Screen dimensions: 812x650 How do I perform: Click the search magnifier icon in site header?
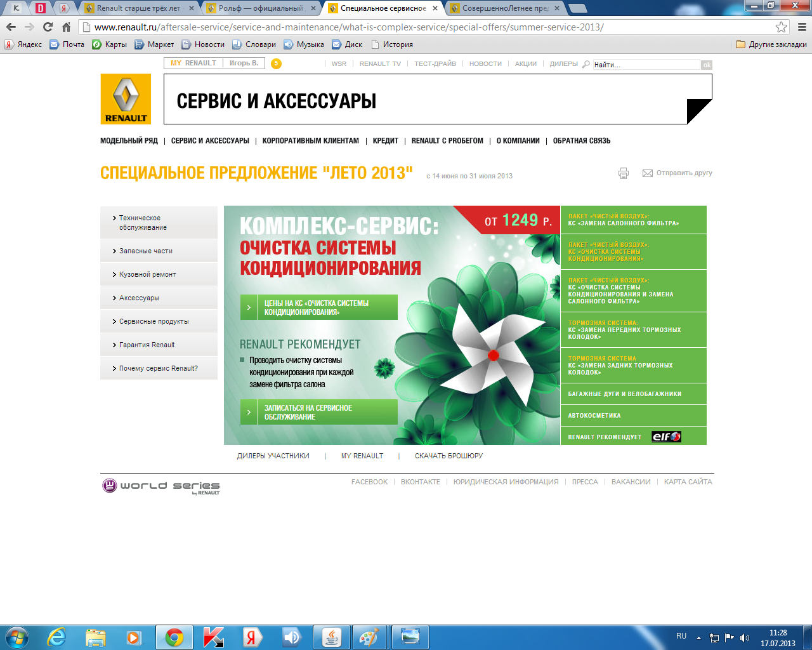[x=586, y=64]
